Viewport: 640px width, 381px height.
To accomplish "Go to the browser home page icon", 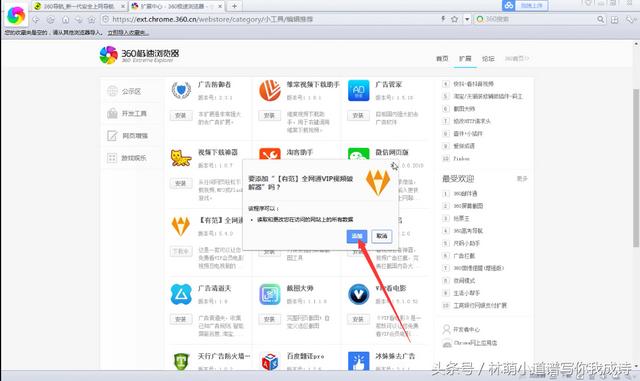I will point(65,20).
